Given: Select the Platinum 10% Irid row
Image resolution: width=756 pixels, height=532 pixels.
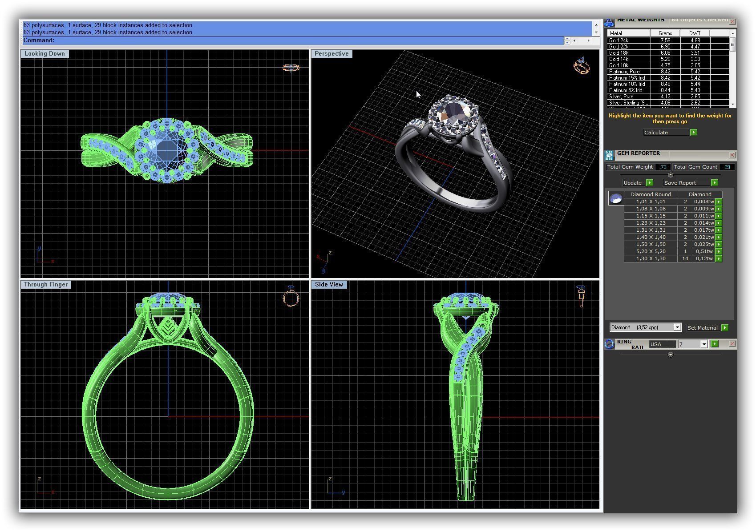Looking at the screenshot, I should pos(668,84).
